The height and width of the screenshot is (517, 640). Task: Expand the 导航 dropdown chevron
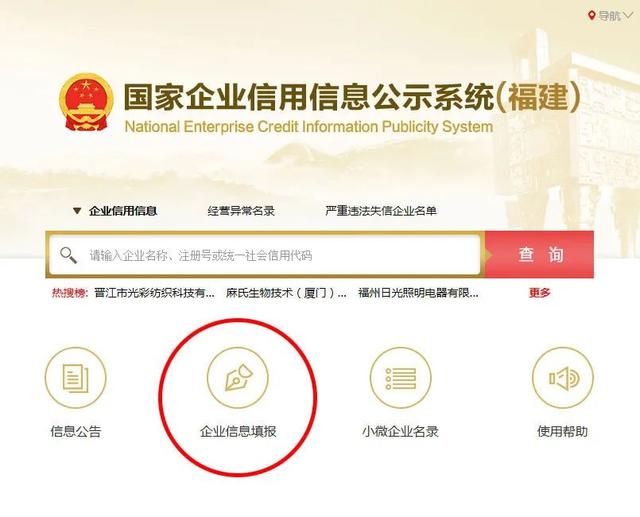pyautogui.click(x=628, y=16)
